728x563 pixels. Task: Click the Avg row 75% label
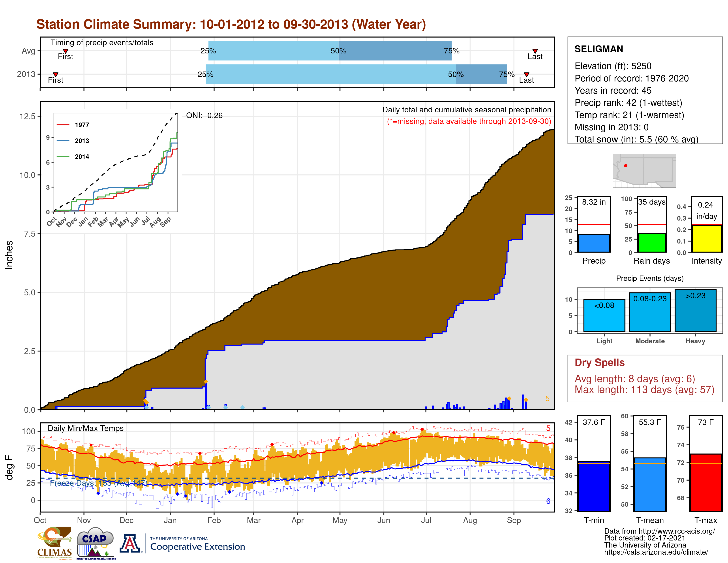452,51
